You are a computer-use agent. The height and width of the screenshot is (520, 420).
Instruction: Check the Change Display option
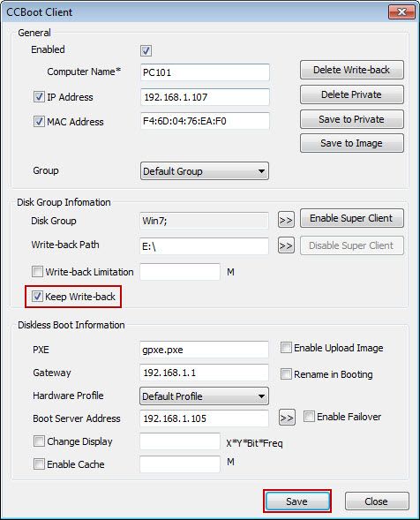pyautogui.click(x=39, y=441)
